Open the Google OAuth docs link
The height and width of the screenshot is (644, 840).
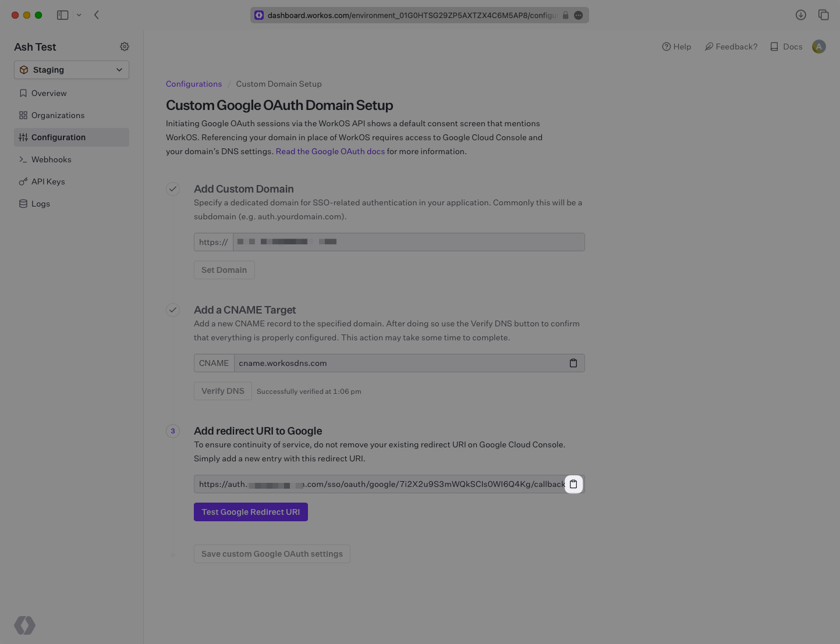(x=330, y=151)
